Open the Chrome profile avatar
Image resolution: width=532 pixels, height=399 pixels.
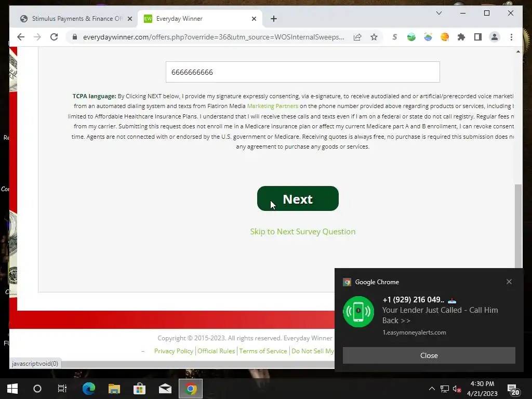(495, 37)
